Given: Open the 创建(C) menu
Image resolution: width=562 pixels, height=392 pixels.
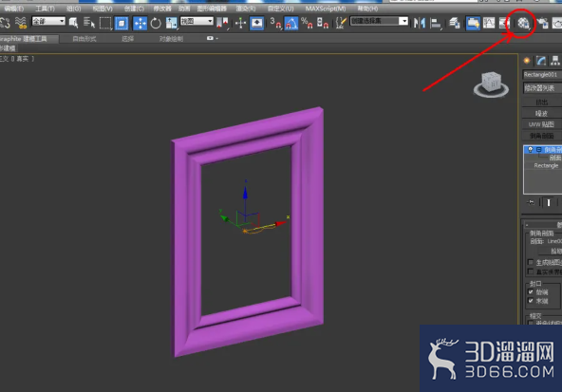Looking at the screenshot, I should click(134, 9).
